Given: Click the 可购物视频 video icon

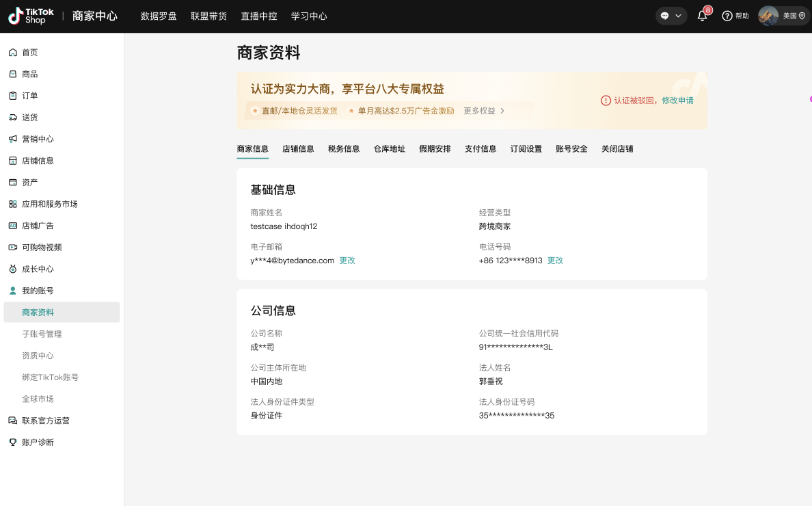Looking at the screenshot, I should click(13, 248).
